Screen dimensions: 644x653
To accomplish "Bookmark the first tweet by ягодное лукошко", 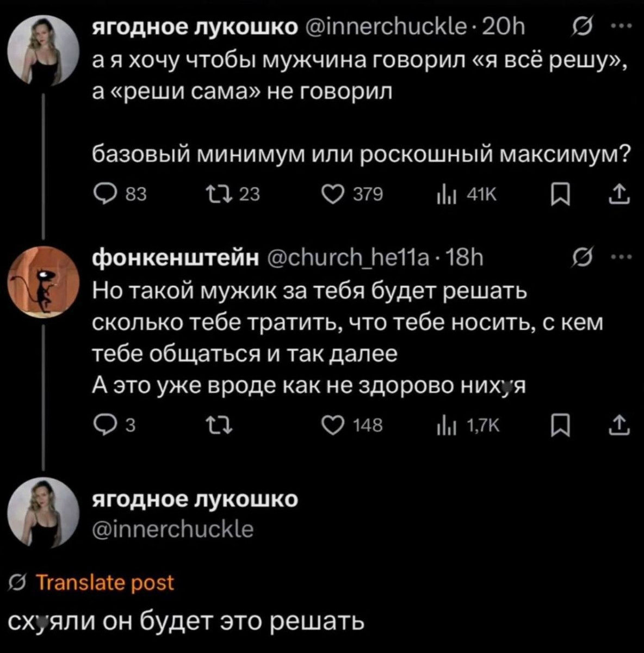I will click(559, 194).
